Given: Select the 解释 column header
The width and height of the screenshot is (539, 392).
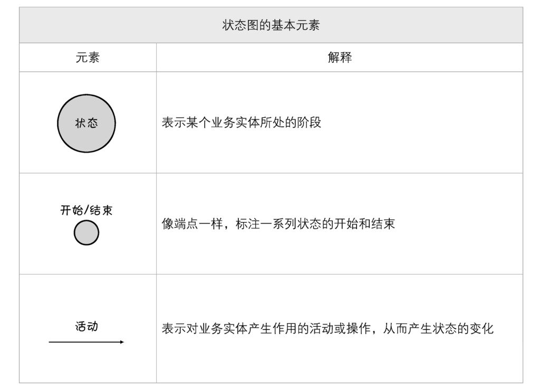Looking at the screenshot, I should [x=340, y=58].
